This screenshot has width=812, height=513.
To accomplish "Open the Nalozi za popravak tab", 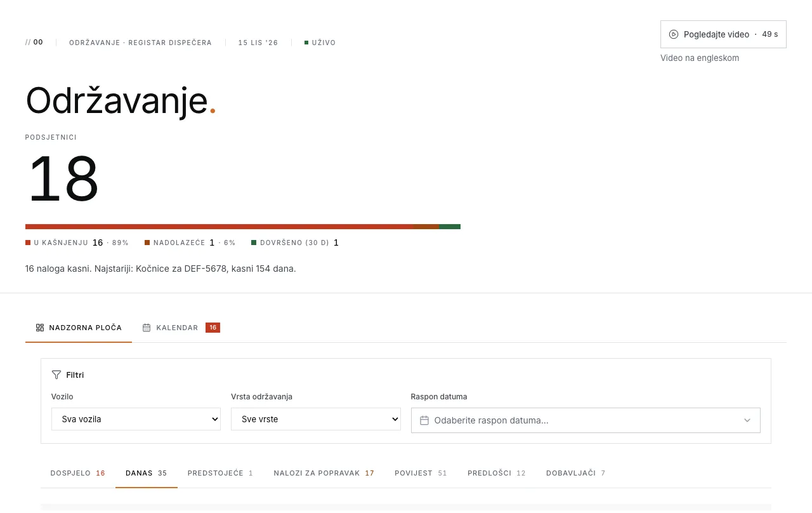I will coord(324,473).
